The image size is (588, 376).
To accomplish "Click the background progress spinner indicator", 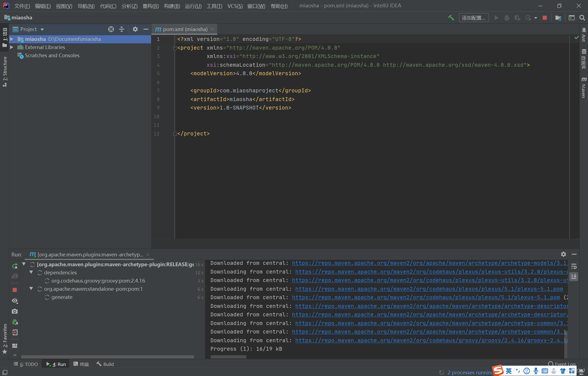I will pyautogui.click(x=442, y=372).
